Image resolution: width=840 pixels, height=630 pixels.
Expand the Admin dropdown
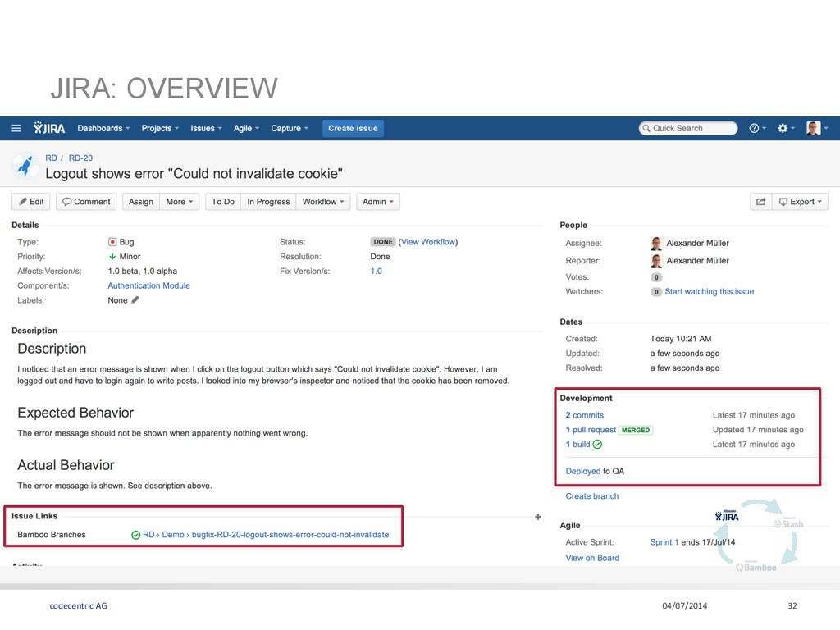tap(378, 202)
